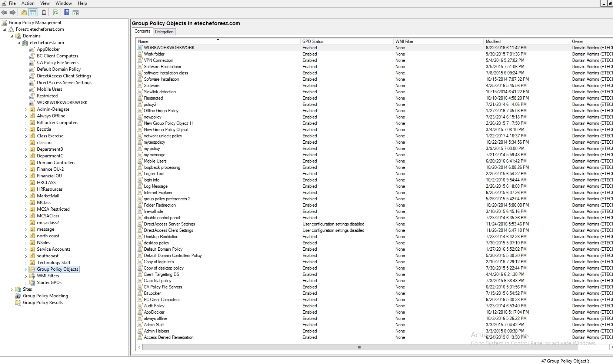The height and width of the screenshot is (364, 613).
Task: Click the clipboard Properties toolbar icon
Action: point(44,13)
